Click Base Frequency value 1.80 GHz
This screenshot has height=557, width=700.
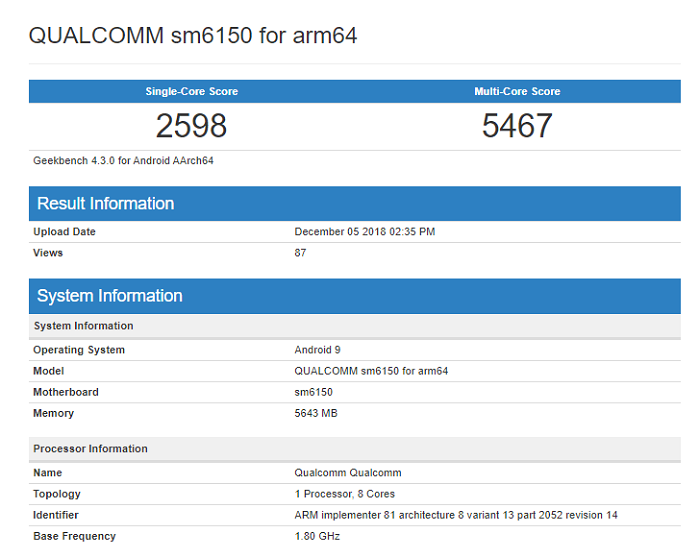coord(317,536)
